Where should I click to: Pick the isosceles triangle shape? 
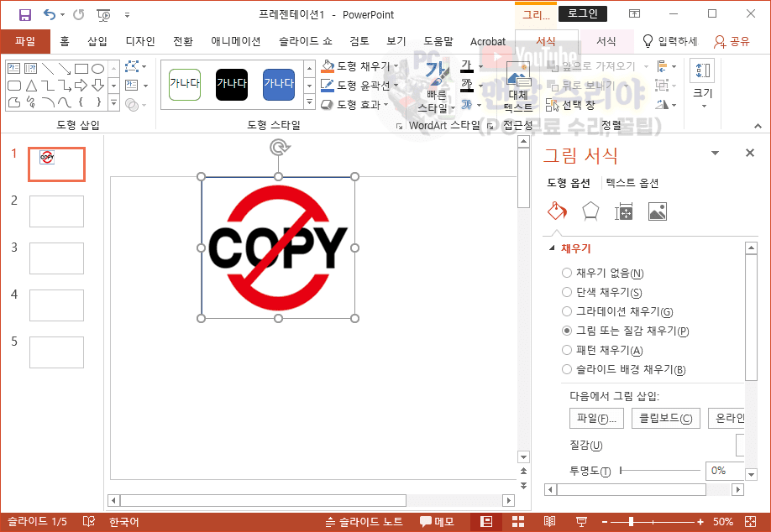click(x=31, y=86)
